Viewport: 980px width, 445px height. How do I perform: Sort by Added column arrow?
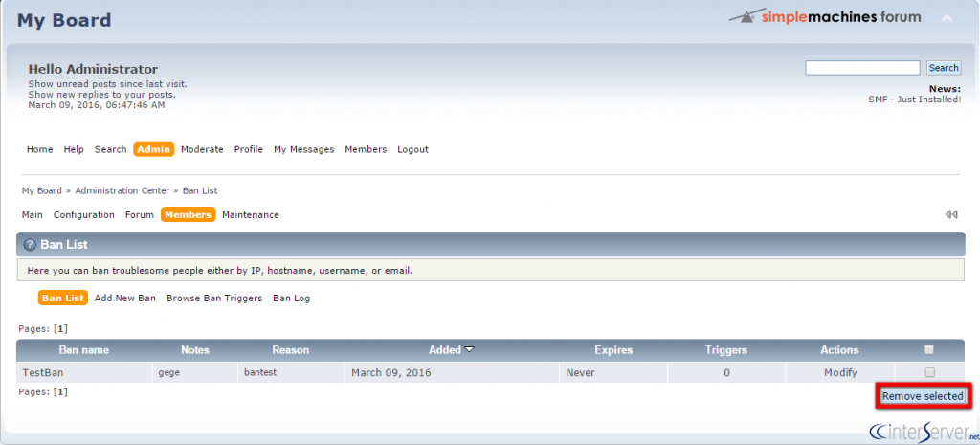[x=469, y=349]
